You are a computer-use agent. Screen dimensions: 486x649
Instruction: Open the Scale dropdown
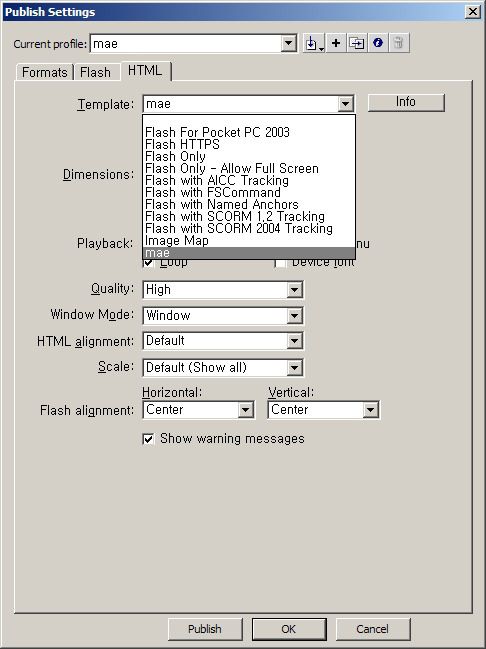294,368
